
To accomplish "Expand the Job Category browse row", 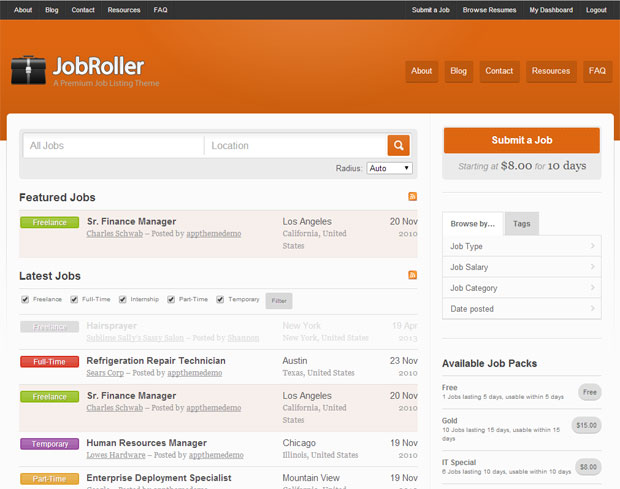I will [x=522, y=288].
